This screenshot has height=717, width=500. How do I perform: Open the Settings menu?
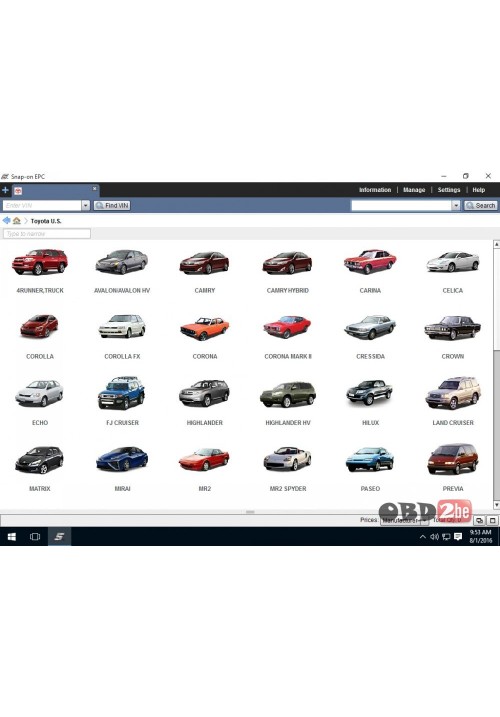coord(449,190)
